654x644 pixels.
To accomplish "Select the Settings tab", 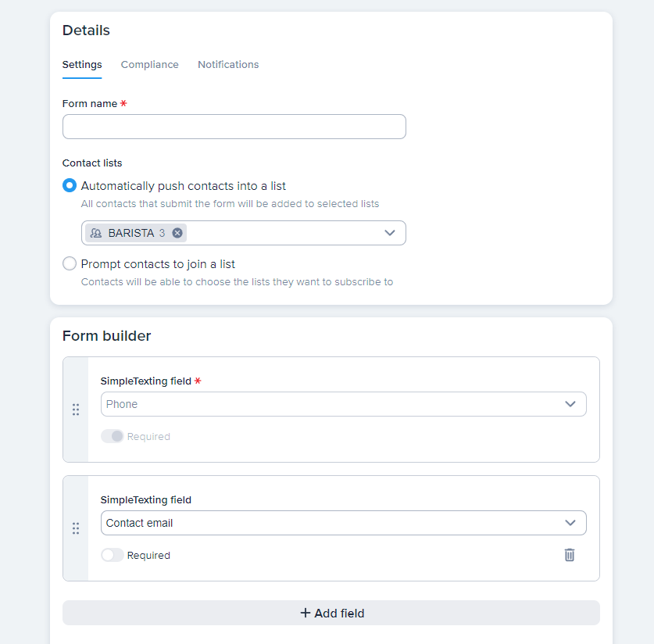I will pos(82,64).
